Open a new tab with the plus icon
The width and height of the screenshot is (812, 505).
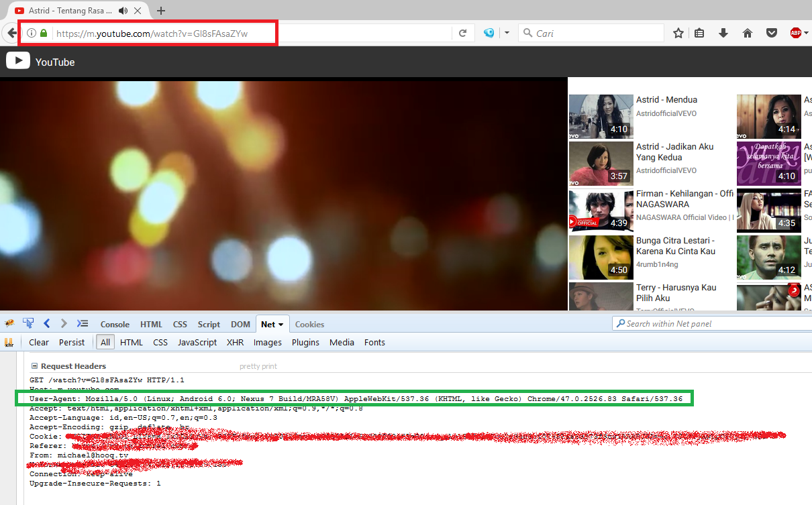pyautogui.click(x=161, y=11)
